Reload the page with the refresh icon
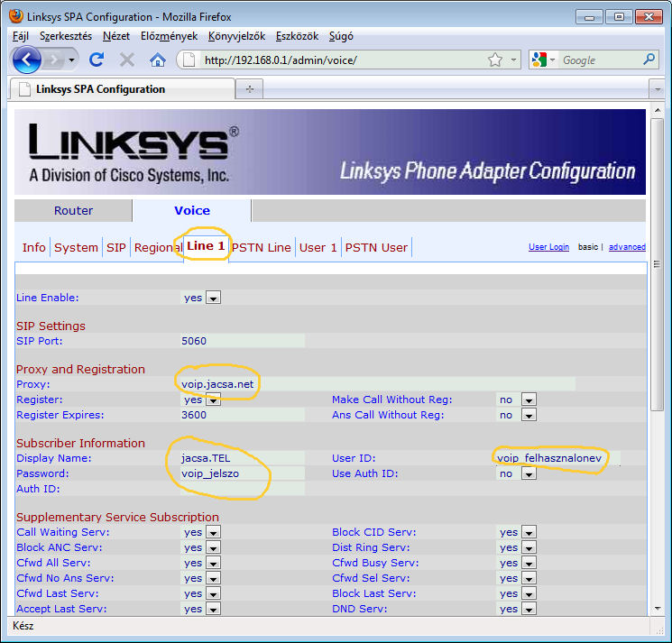 (x=97, y=60)
